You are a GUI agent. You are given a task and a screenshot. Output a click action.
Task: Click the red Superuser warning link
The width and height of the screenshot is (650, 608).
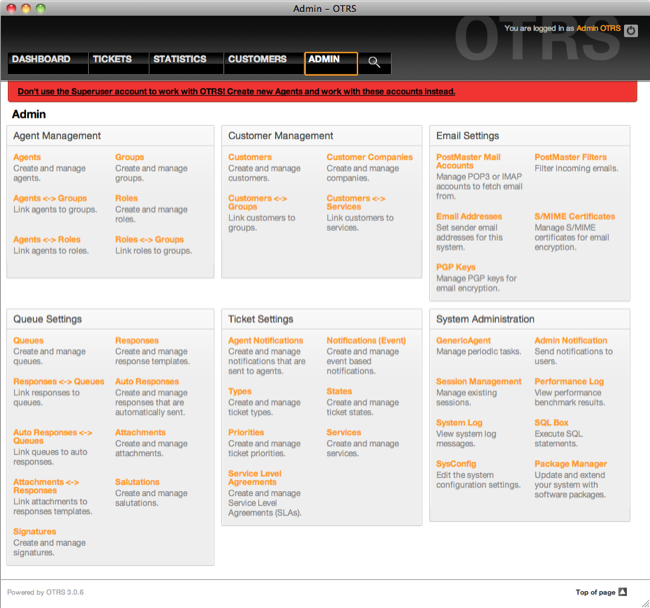(236, 92)
